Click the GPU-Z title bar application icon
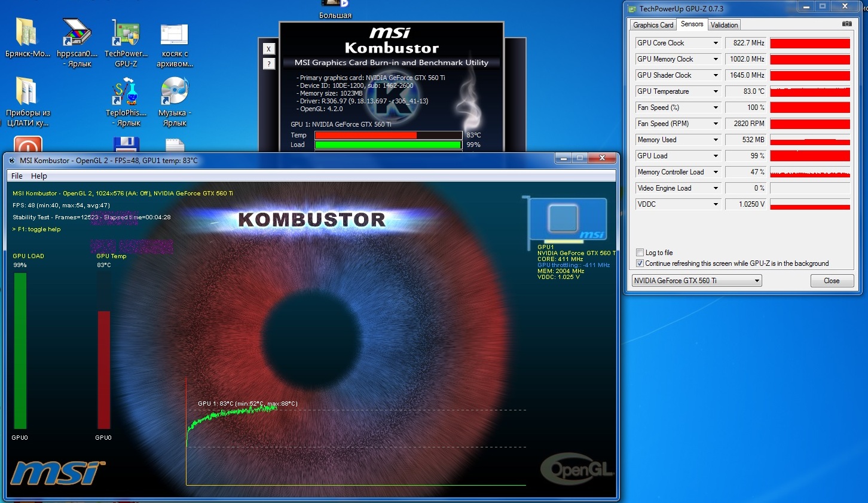868x503 pixels. (x=632, y=8)
